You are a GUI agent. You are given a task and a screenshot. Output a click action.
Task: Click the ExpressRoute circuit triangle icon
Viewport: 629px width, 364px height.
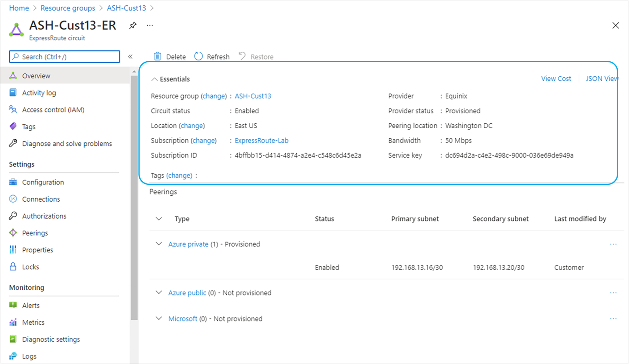(16, 30)
